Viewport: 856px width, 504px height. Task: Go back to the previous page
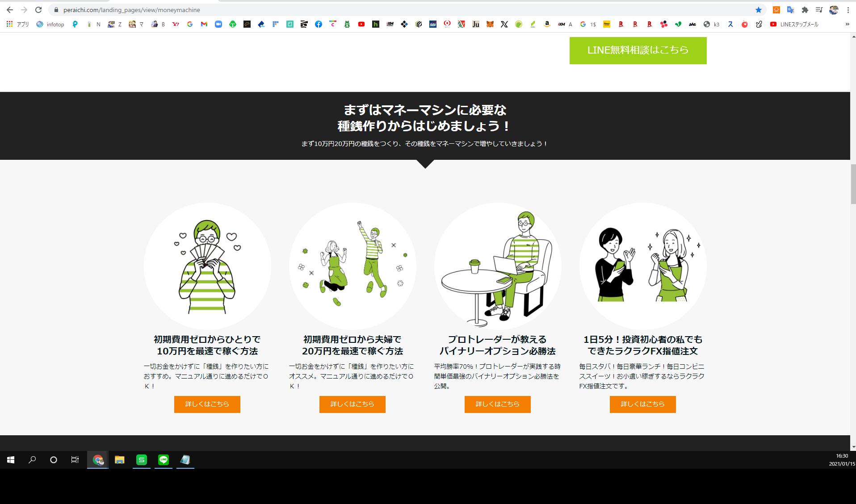tap(10, 10)
